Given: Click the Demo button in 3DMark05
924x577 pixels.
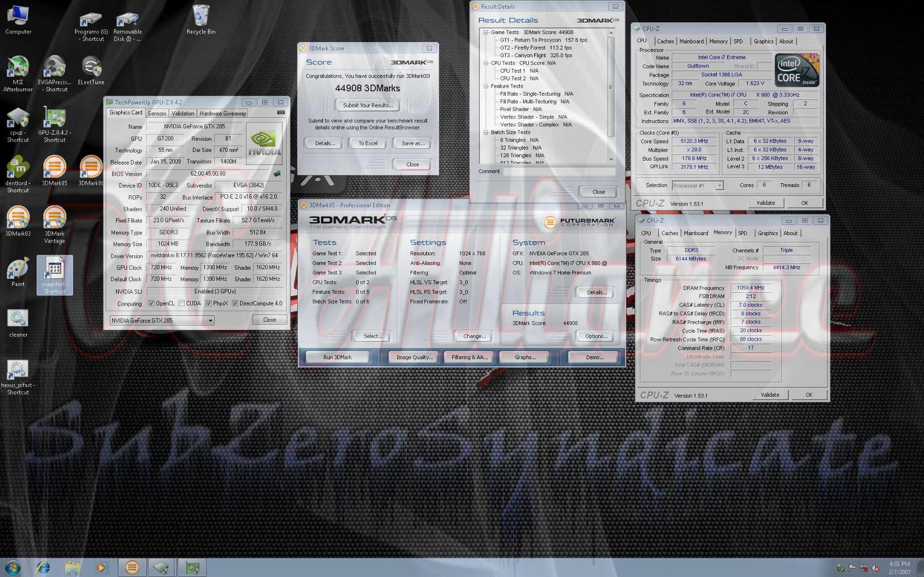Looking at the screenshot, I should pos(594,358).
